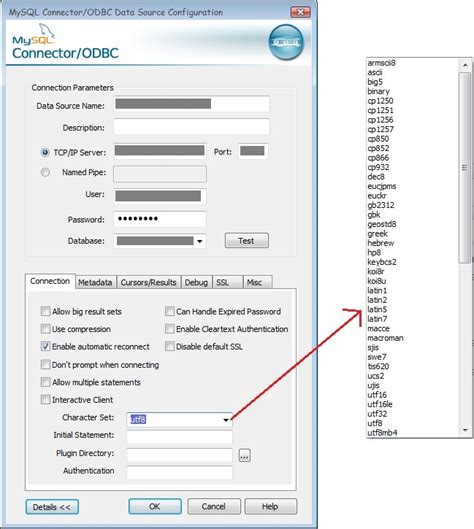Screen dimensions: 474x529
Task: Pick sjis from the list
Action: coord(373,347)
